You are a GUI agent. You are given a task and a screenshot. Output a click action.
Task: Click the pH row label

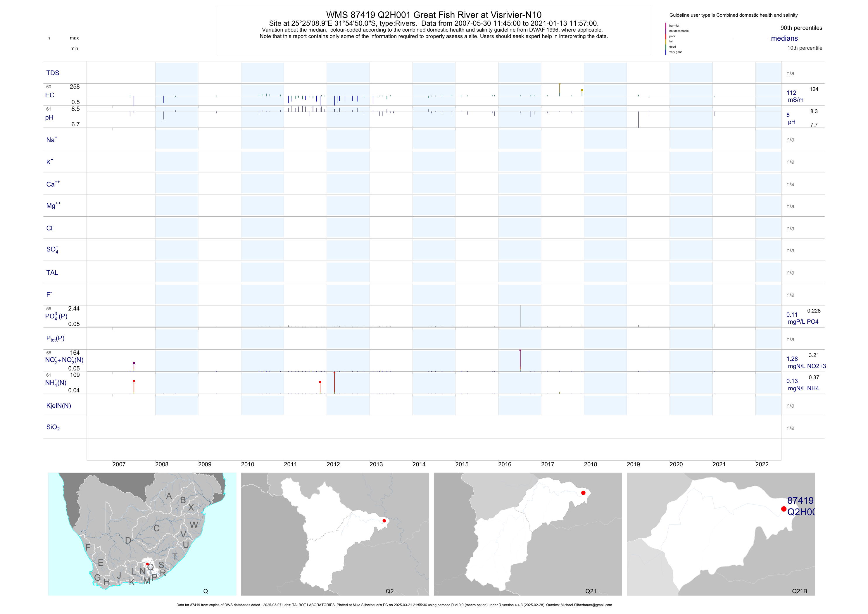[x=49, y=118]
